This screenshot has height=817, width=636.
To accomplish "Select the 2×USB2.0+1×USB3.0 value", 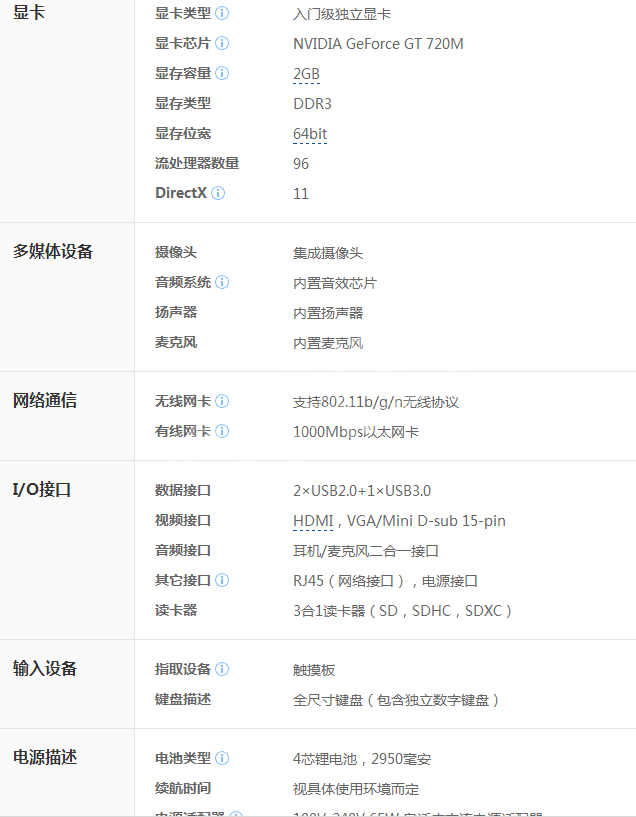I will [362, 491].
